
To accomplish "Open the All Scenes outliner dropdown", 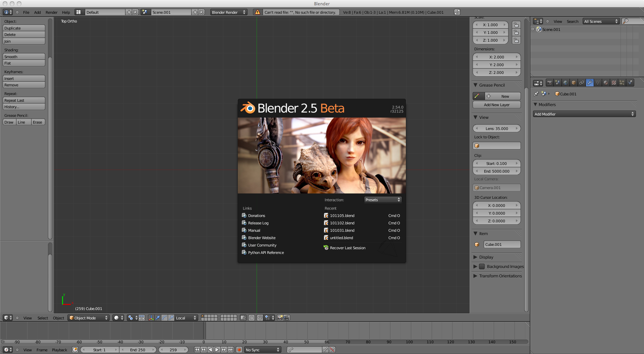I will click(x=601, y=21).
